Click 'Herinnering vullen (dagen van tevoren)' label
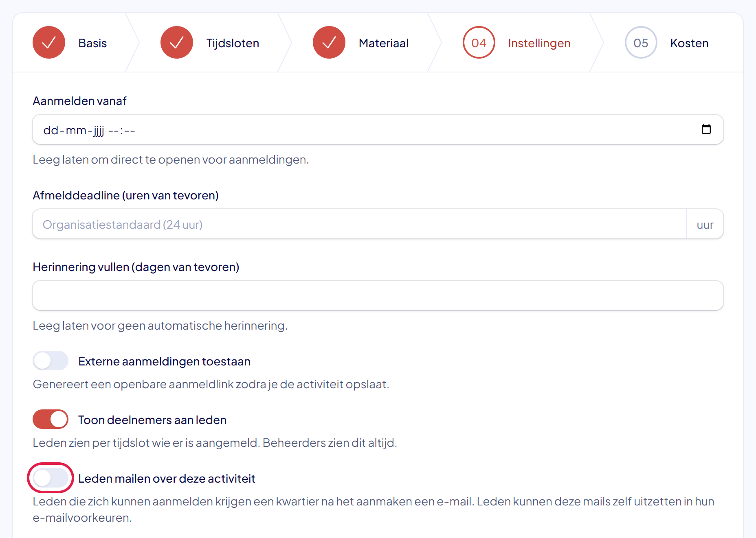756x538 pixels. point(136,267)
